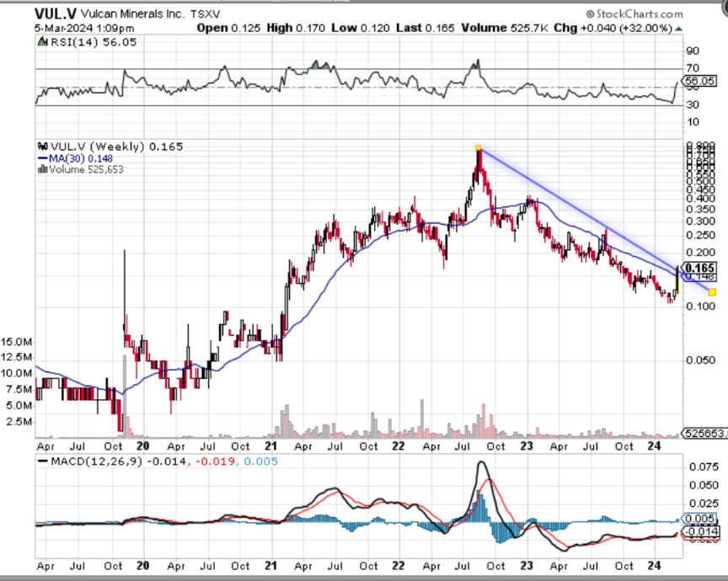Screen dimensions: 728x581
Task: Click the 21 year label under price chart
Action: [270, 446]
